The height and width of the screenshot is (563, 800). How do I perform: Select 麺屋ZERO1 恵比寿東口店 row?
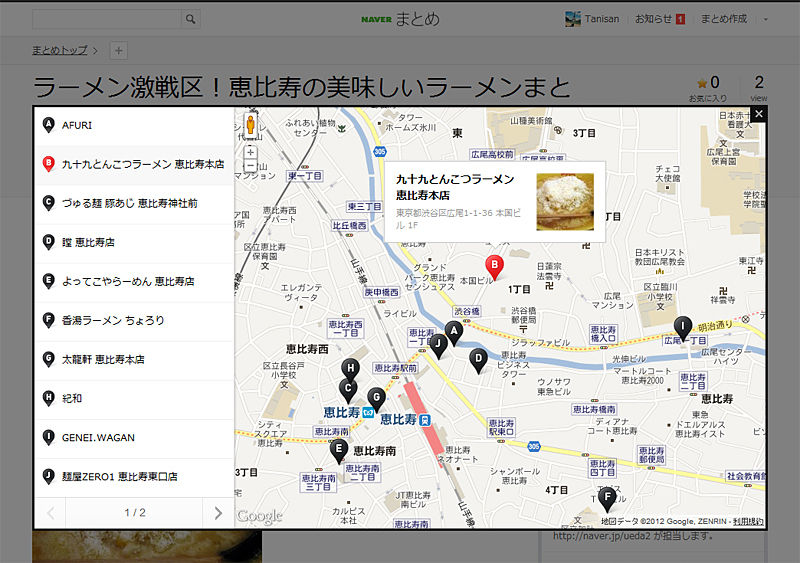click(x=135, y=477)
